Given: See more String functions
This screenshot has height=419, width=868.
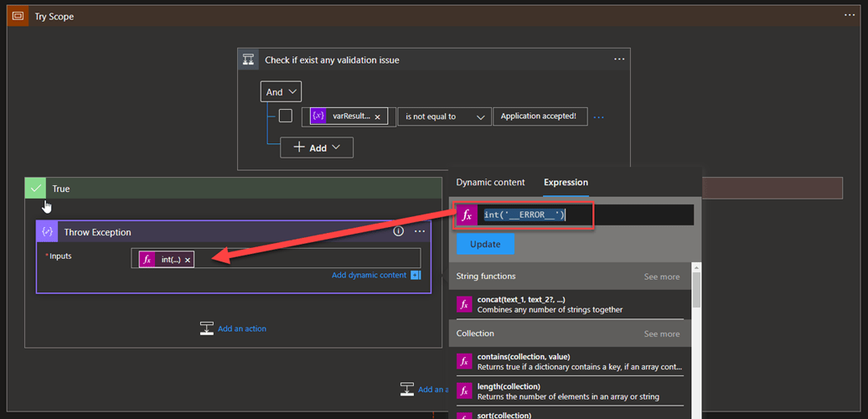Looking at the screenshot, I should [662, 277].
